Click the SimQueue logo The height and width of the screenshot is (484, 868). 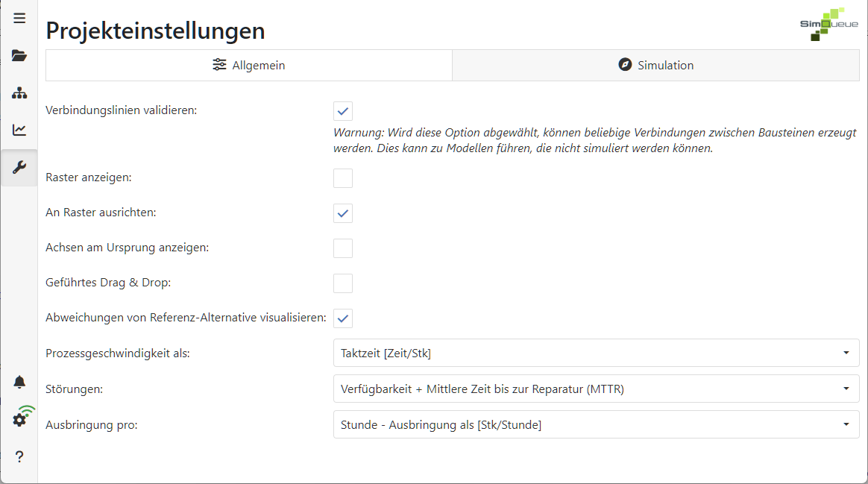point(828,24)
